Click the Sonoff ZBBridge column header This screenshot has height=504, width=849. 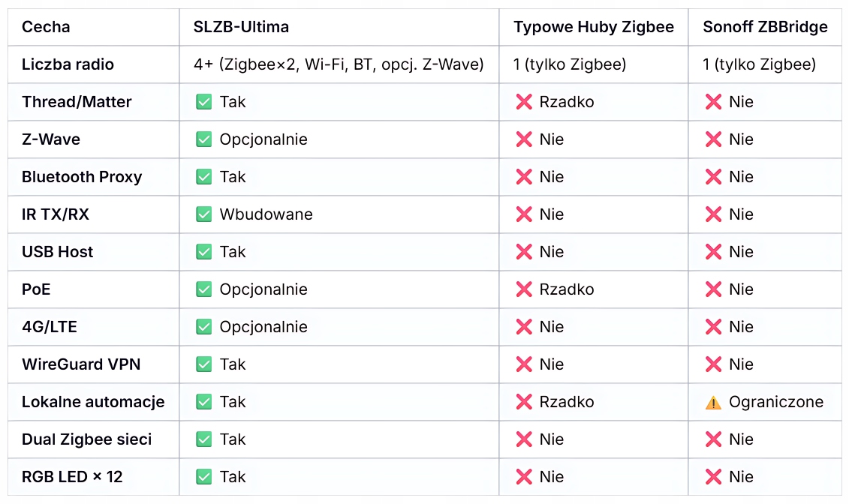tap(765, 27)
